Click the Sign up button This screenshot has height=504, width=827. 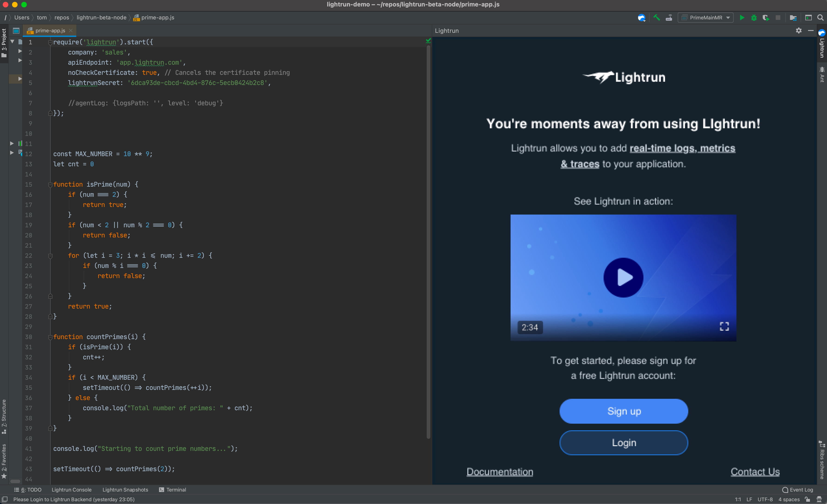pos(624,411)
